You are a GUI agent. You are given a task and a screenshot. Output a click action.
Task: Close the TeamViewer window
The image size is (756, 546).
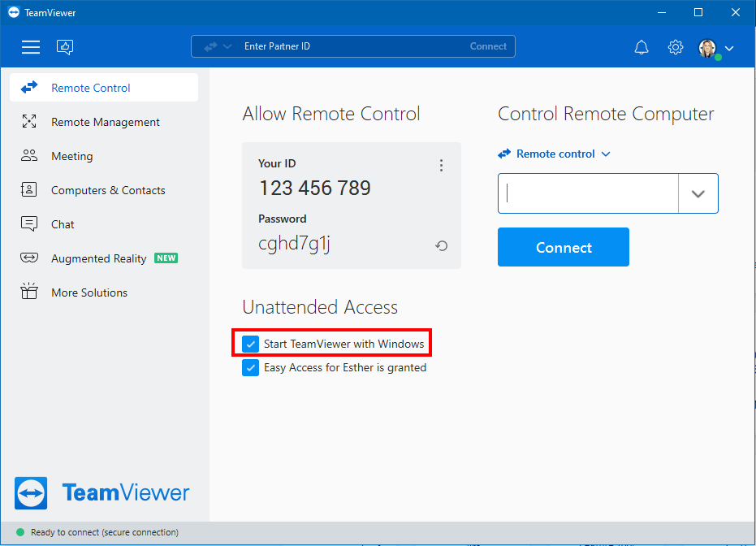(x=735, y=12)
